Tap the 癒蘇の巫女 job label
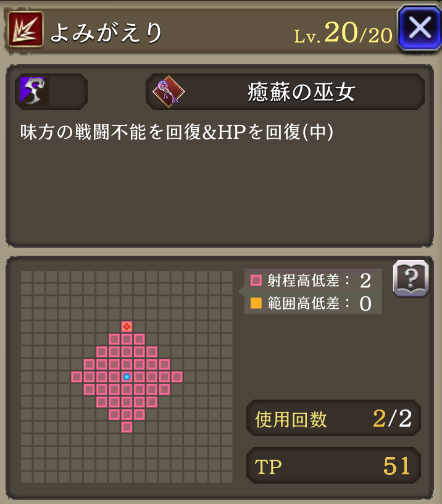 [301, 92]
